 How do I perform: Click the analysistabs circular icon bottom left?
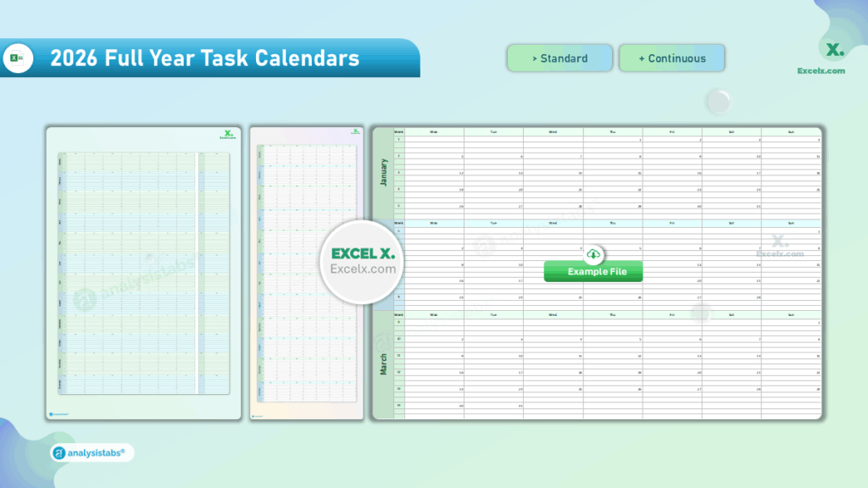coord(59,452)
